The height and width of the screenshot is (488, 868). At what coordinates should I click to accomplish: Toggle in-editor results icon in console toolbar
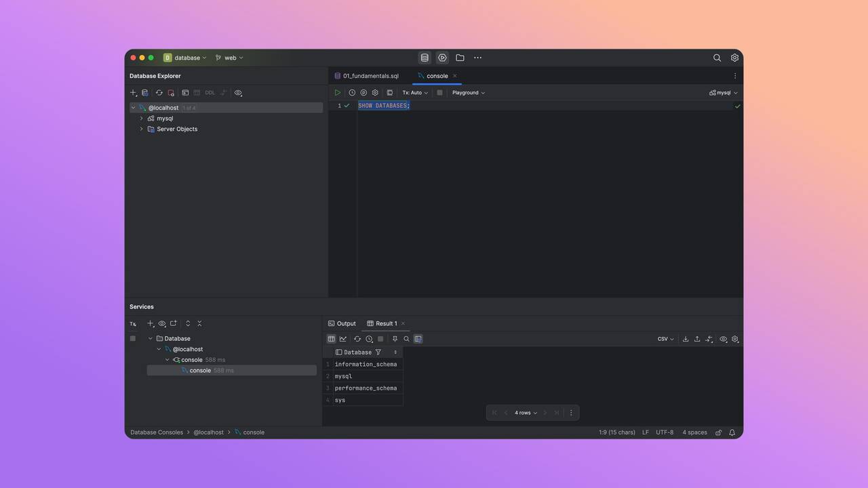click(389, 93)
